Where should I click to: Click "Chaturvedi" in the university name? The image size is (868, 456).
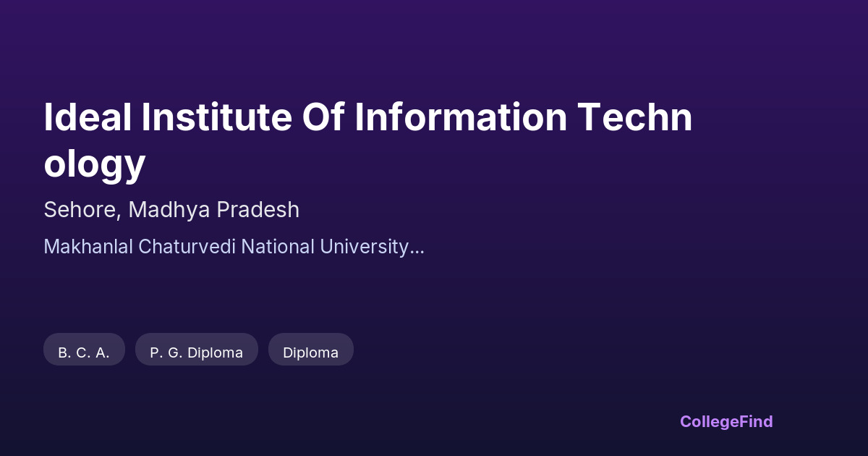pos(187,247)
